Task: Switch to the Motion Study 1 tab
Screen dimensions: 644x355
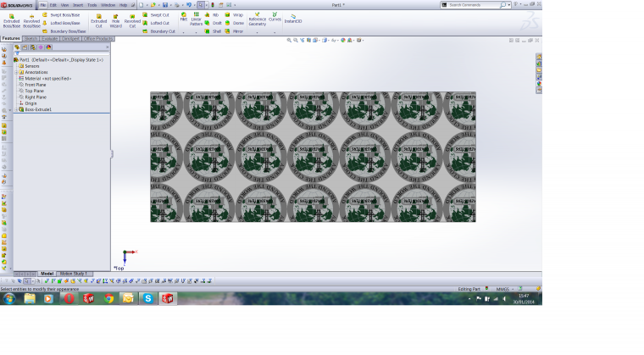Action: pos(74,274)
